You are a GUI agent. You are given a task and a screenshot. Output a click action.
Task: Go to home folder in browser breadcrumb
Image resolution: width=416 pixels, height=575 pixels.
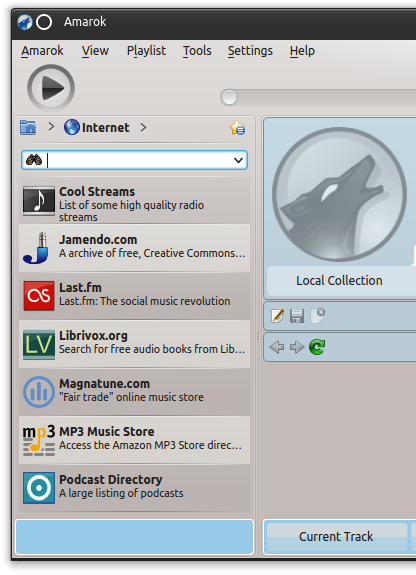click(x=28, y=127)
